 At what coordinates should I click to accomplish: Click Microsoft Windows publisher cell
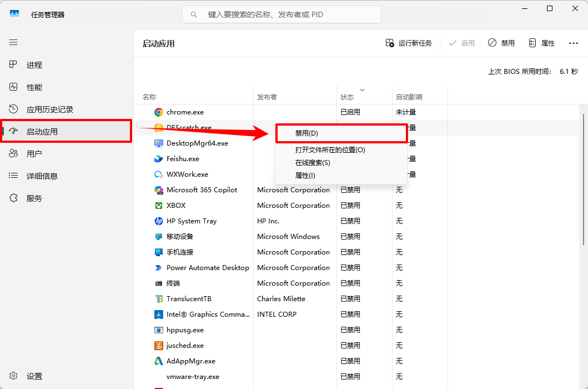pyautogui.click(x=288, y=237)
